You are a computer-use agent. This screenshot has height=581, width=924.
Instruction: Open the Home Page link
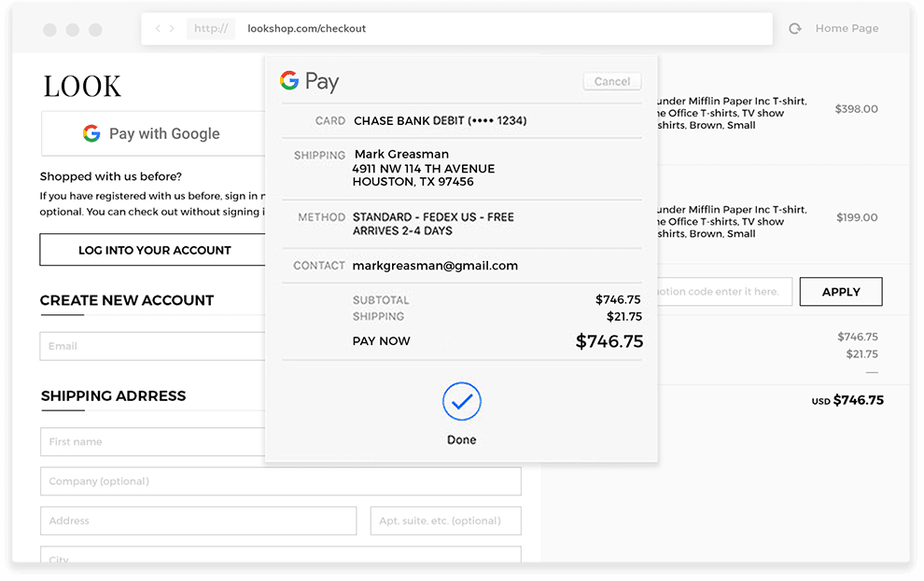click(847, 29)
